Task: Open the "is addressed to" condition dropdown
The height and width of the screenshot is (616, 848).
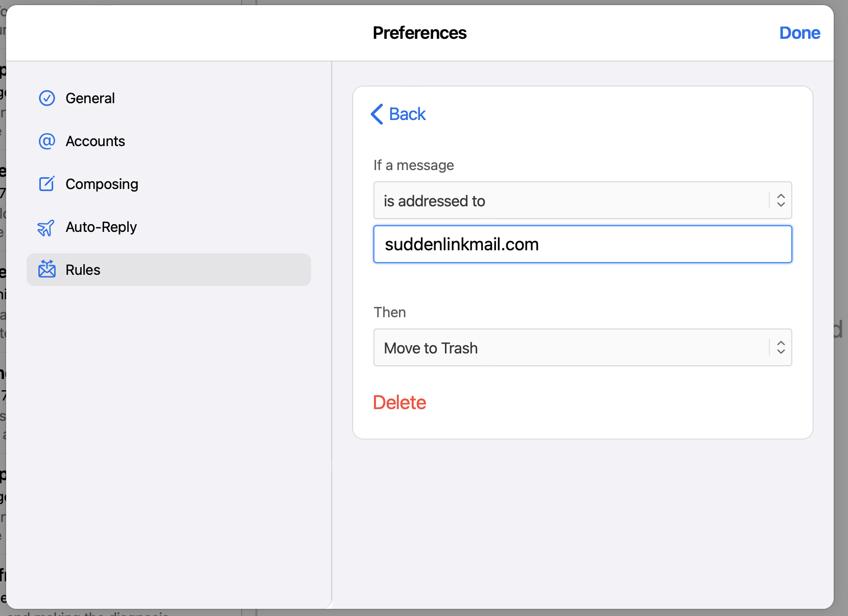Action: pos(570,200)
